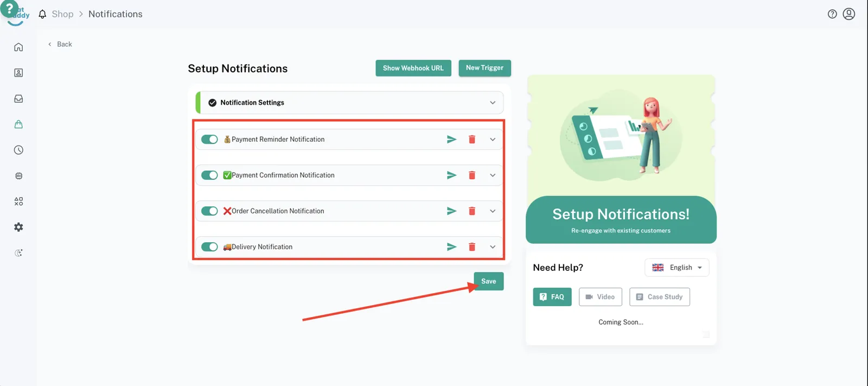Send test for Payment Reminder Notification
The height and width of the screenshot is (386, 868).
click(451, 140)
